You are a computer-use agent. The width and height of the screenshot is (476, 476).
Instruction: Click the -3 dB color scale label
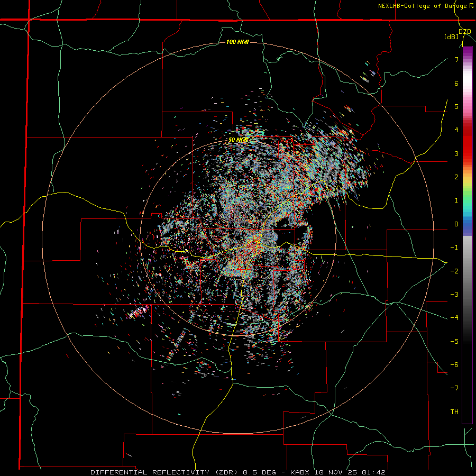tap(454, 294)
